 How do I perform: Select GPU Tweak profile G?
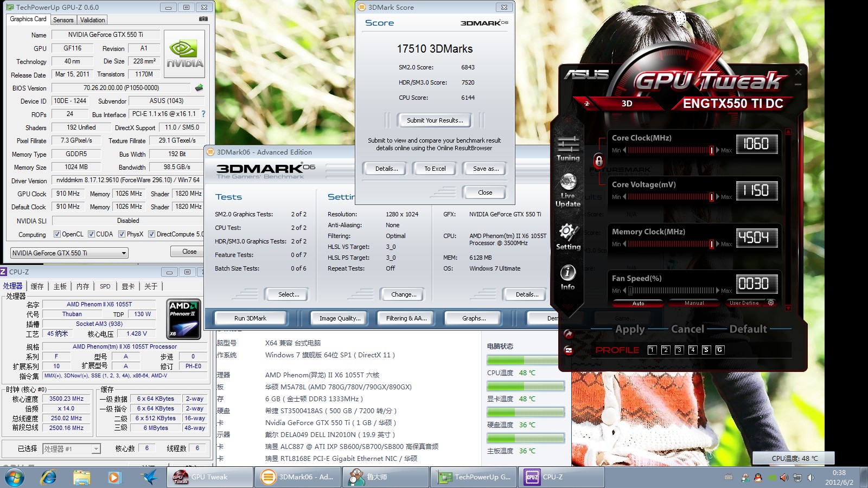pyautogui.click(x=720, y=350)
